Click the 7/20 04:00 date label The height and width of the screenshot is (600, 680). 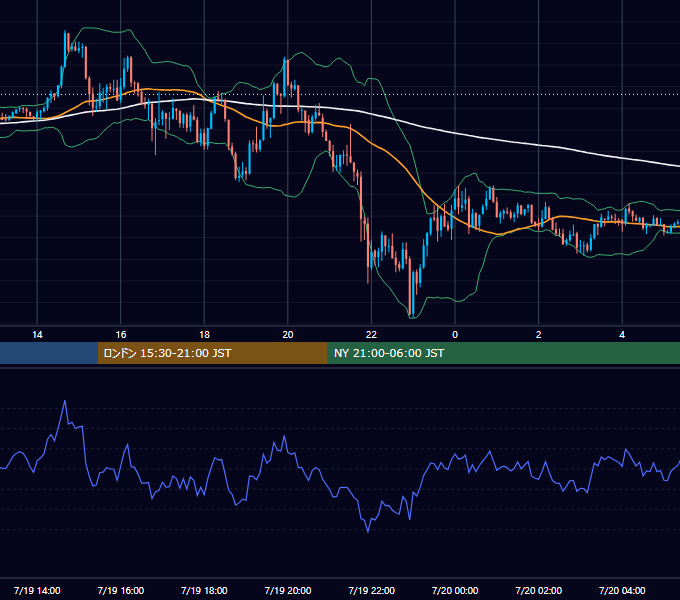point(622,590)
